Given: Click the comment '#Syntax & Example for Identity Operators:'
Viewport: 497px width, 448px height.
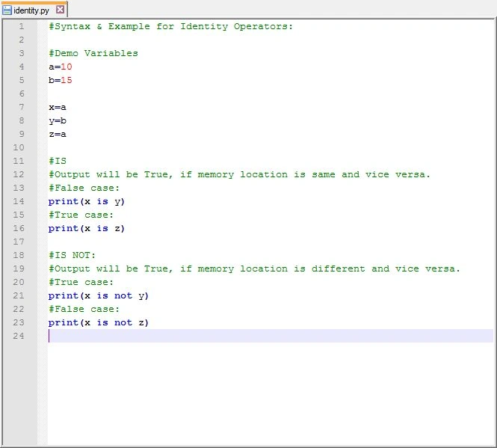Looking at the screenshot, I should click(x=171, y=26).
